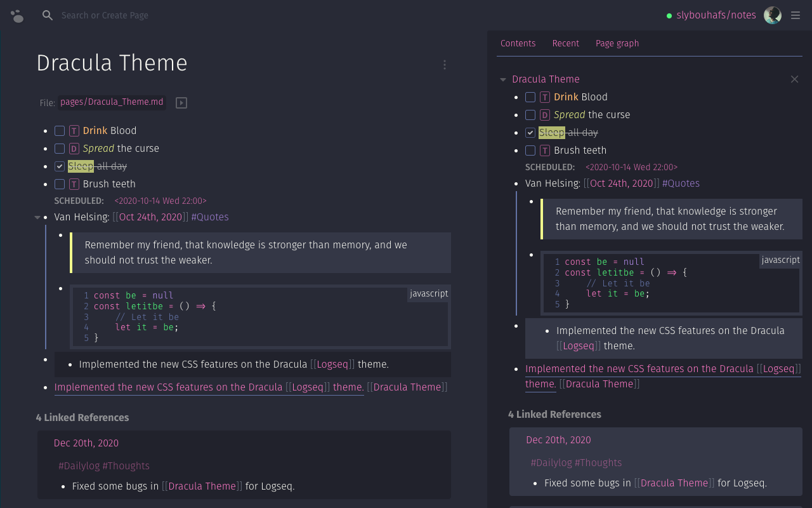Check the Brush teeth checkbox in main page
The width and height of the screenshot is (812, 508).
point(60,184)
